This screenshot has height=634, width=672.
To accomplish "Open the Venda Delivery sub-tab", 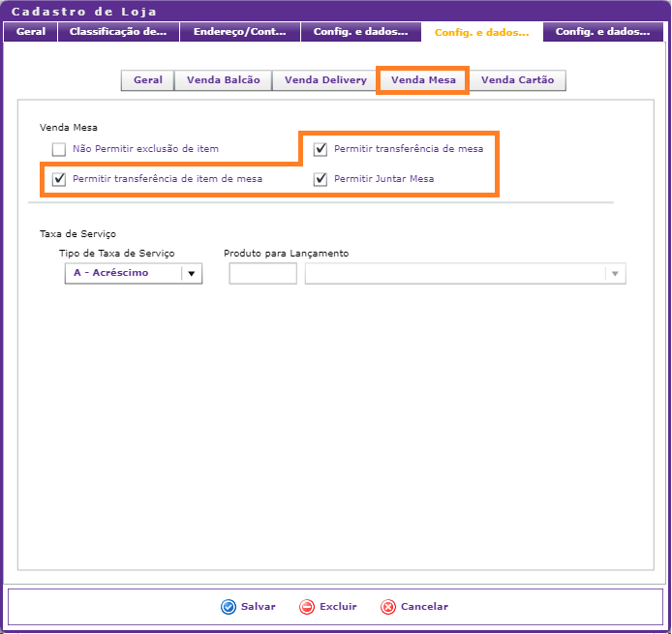I will coord(325,80).
